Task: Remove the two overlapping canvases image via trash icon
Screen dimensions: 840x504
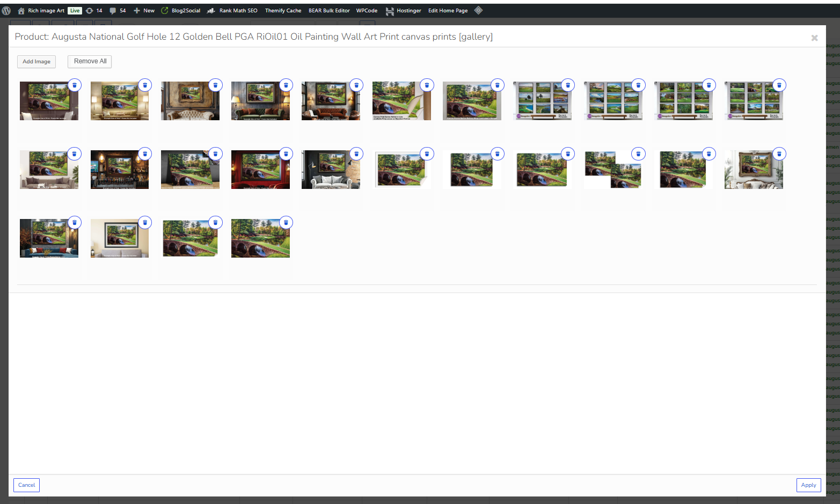Action: click(x=638, y=154)
